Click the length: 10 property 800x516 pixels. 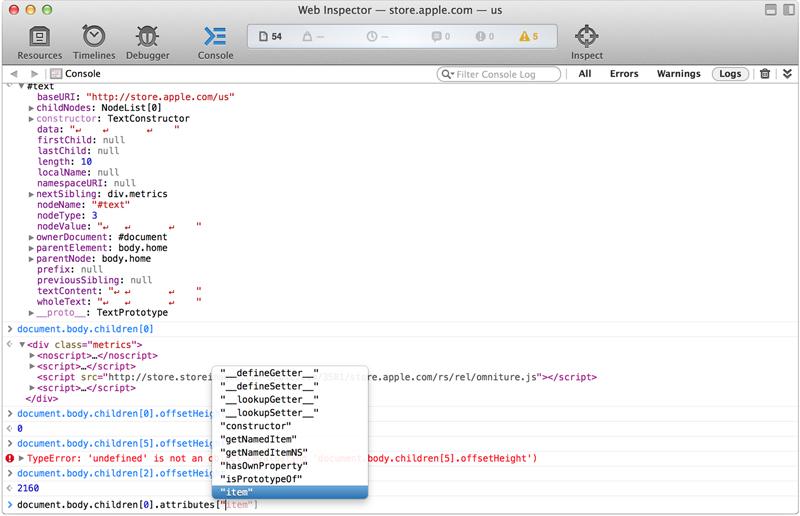coord(64,162)
